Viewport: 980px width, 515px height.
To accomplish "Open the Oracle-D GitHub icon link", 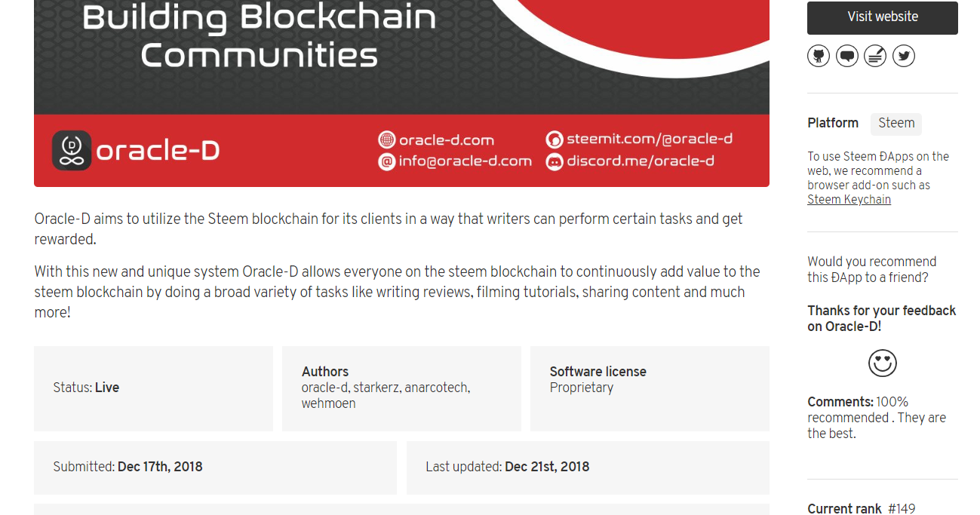I will point(819,56).
